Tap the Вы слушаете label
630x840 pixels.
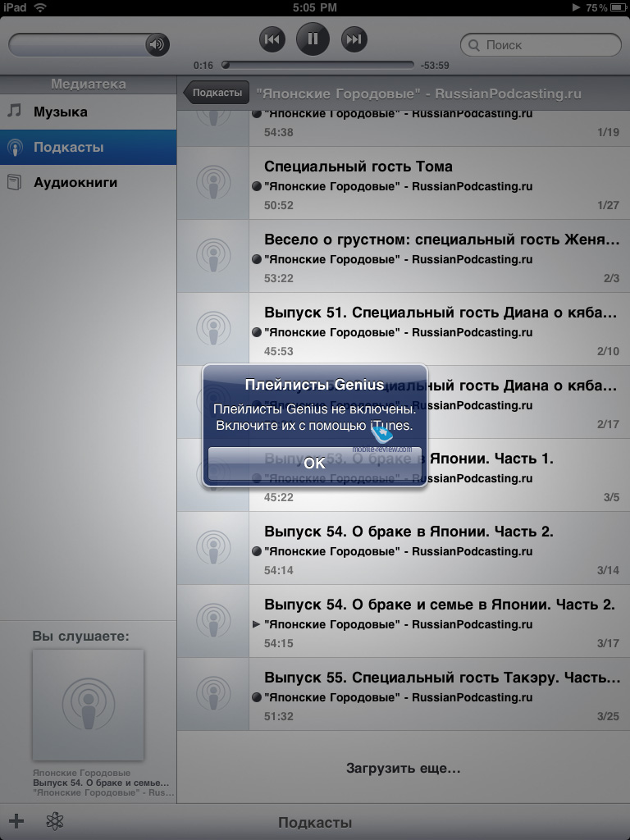(80, 637)
